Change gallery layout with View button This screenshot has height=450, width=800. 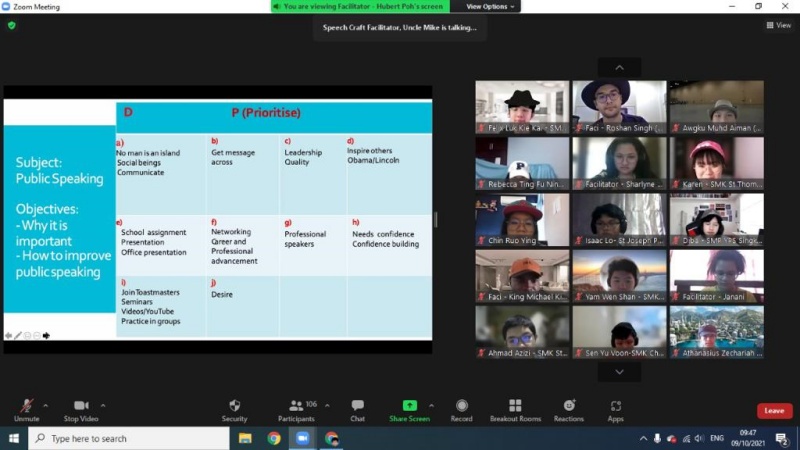779,25
